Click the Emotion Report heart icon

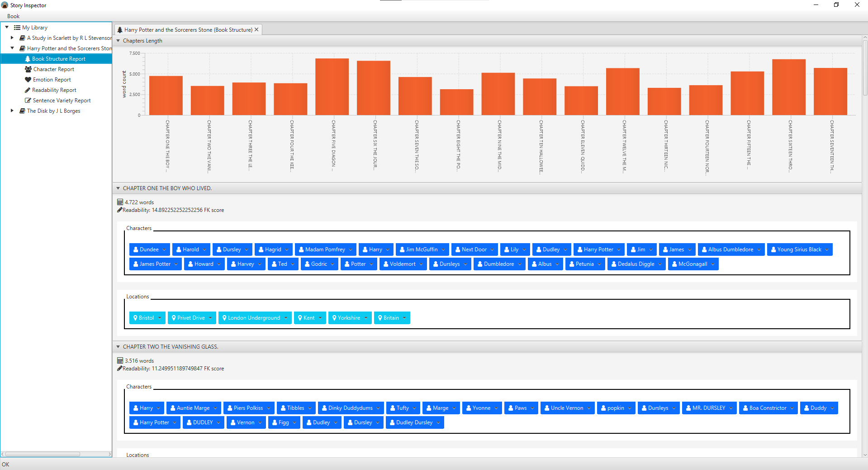click(x=28, y=80)
